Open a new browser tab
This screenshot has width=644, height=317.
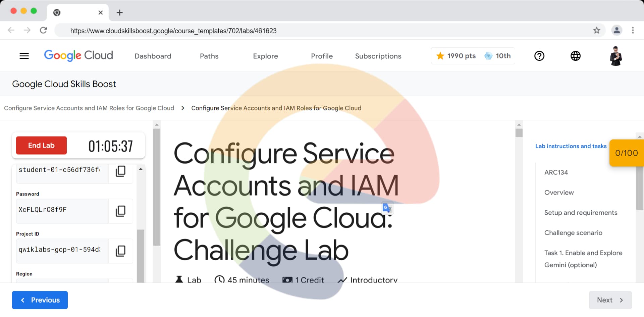119,13
